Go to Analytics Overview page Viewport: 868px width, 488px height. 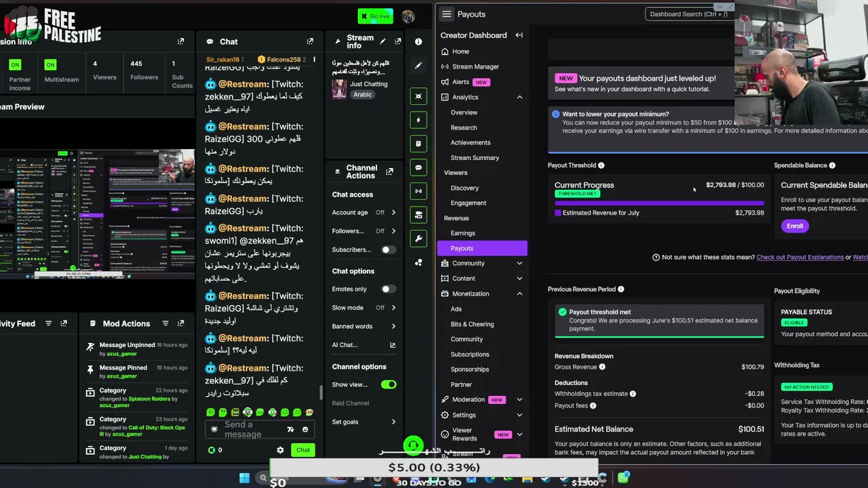click(464, 113)
